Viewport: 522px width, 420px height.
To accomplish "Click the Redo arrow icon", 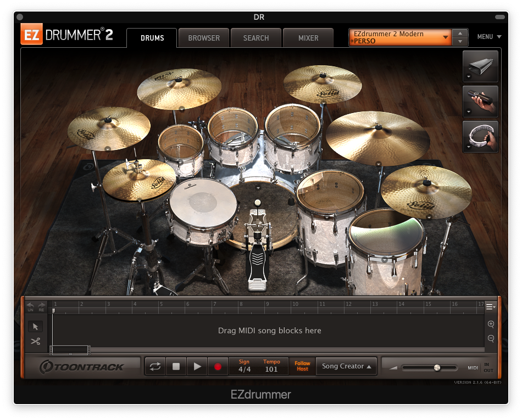I will [41, 306].
